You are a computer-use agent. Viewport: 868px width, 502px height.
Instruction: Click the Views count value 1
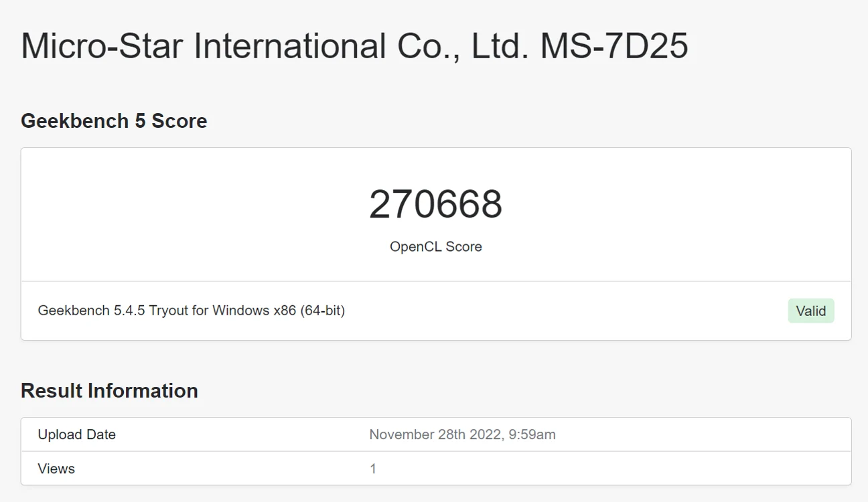(x=373, y=469)
